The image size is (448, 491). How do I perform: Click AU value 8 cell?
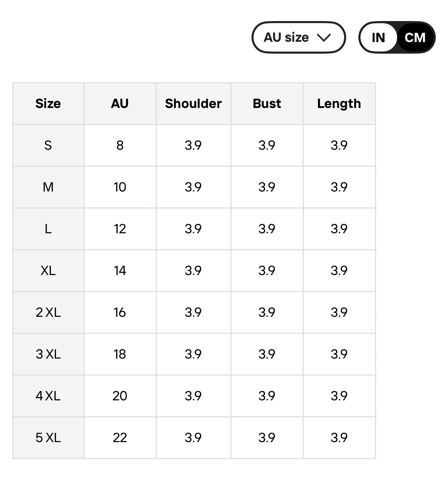coord(120,145)
